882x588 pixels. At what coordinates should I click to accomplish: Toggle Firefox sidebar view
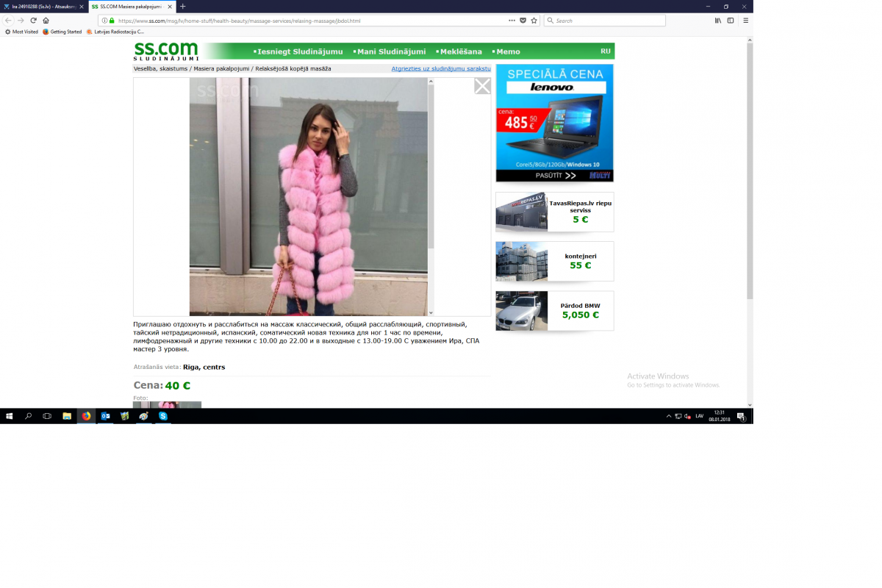731,21
